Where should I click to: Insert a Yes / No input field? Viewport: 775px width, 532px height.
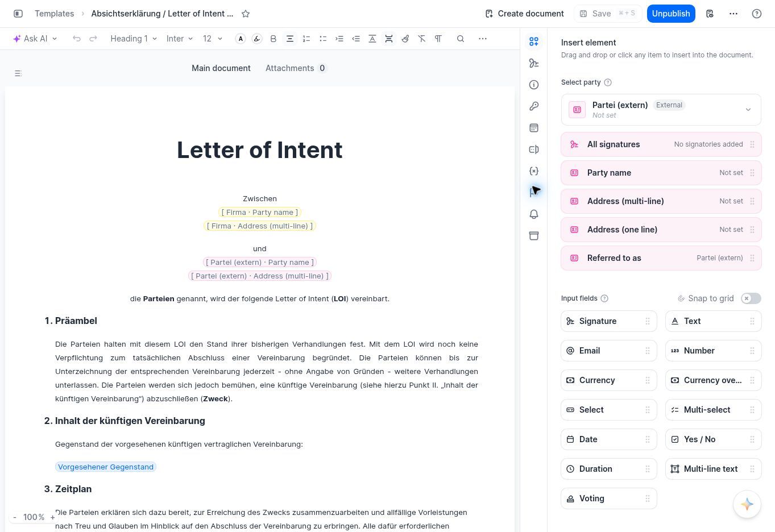coord(714,439)
